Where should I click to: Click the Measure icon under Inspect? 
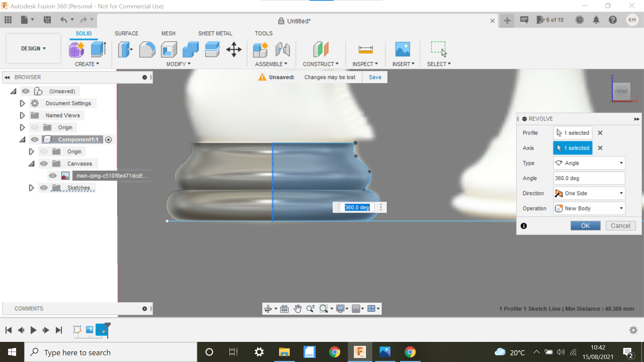click(365, 49)
